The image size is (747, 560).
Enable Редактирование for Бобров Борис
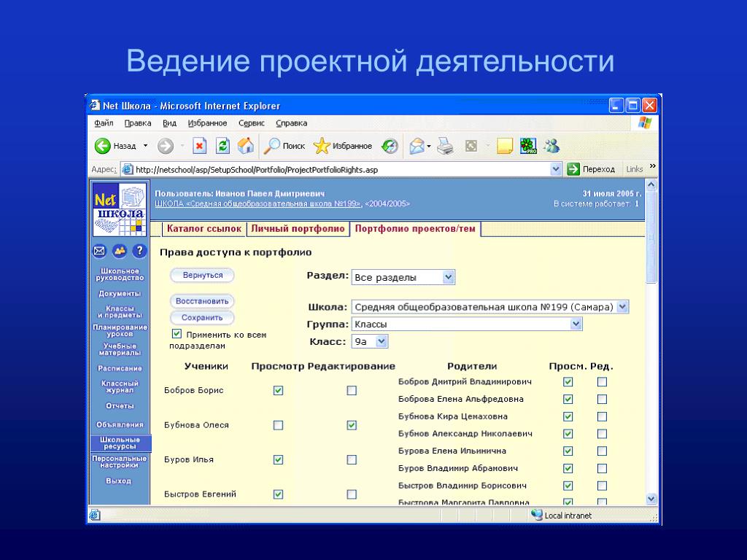pos(352,391)
